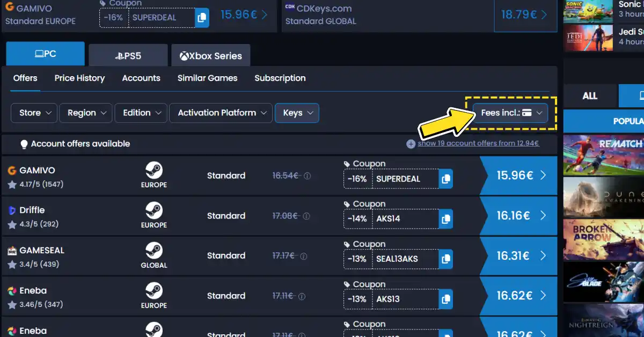The image size is (644, 337).
Task: Click info icon next to 17.08€ price
Action: click(x=306, y=216)
